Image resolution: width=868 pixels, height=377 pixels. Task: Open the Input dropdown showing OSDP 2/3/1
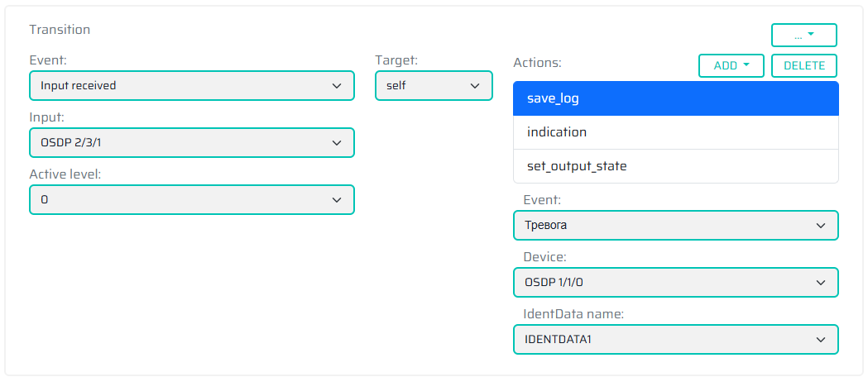point(191,143)
